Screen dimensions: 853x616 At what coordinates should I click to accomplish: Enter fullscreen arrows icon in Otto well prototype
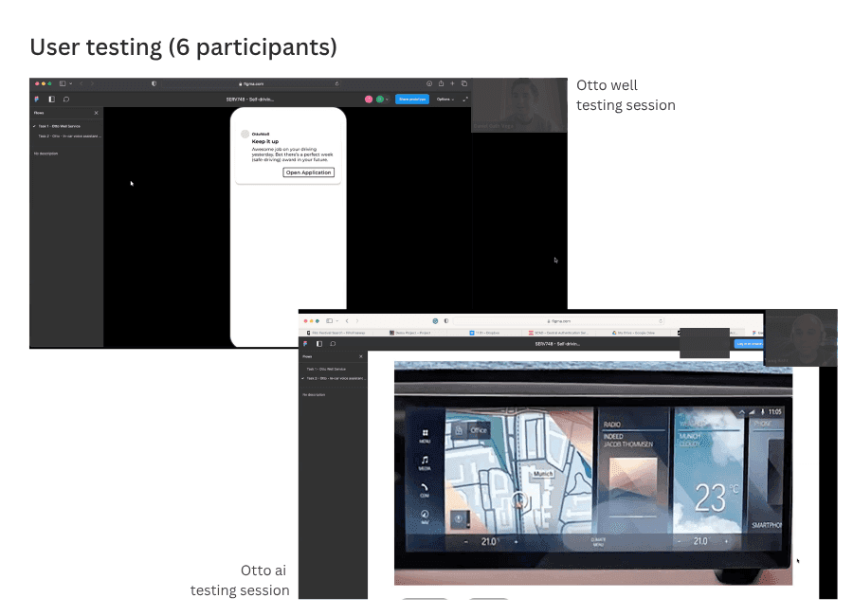[465, 100]
